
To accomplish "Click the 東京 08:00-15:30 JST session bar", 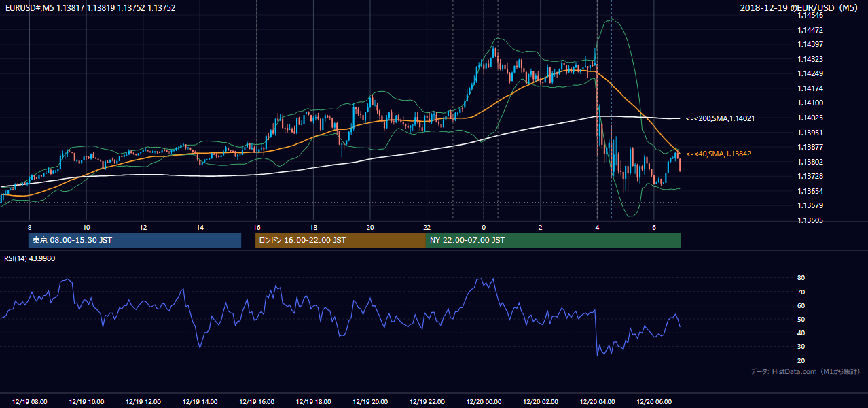I will (x=134, y=240).
